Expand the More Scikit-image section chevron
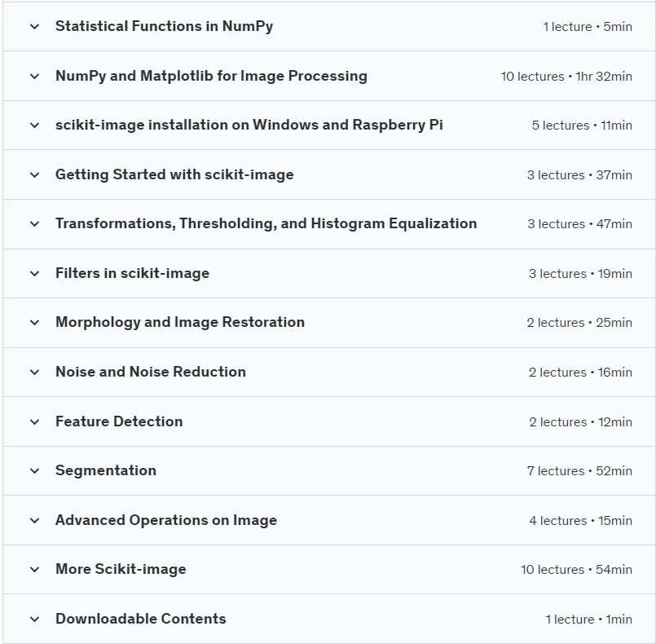The image size is (656, 644). [x=35, y=570]
